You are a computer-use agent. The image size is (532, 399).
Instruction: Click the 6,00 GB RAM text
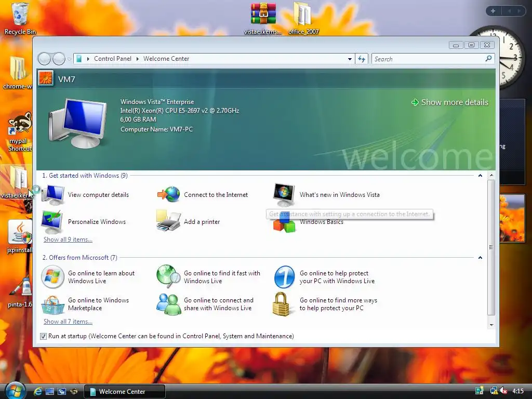138,119
